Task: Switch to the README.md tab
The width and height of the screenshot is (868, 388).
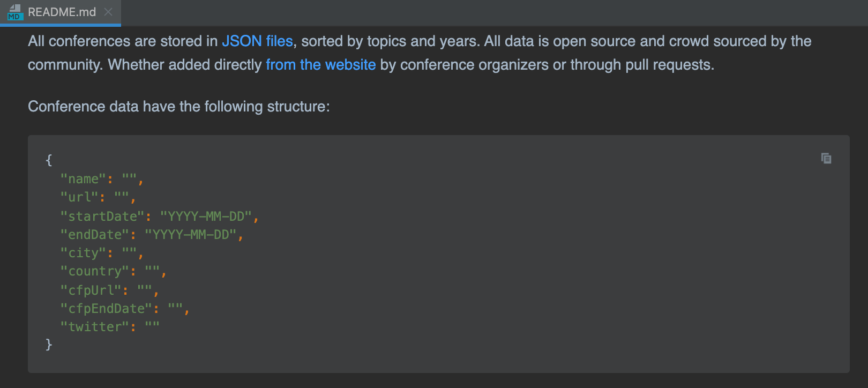Action: pyautogui.click(x=62, y=12)
